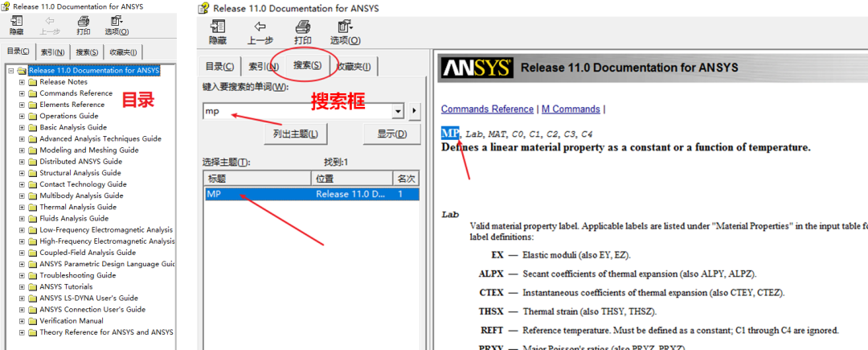Click Back arrow in right window toolbar

(x=260, y=26)
